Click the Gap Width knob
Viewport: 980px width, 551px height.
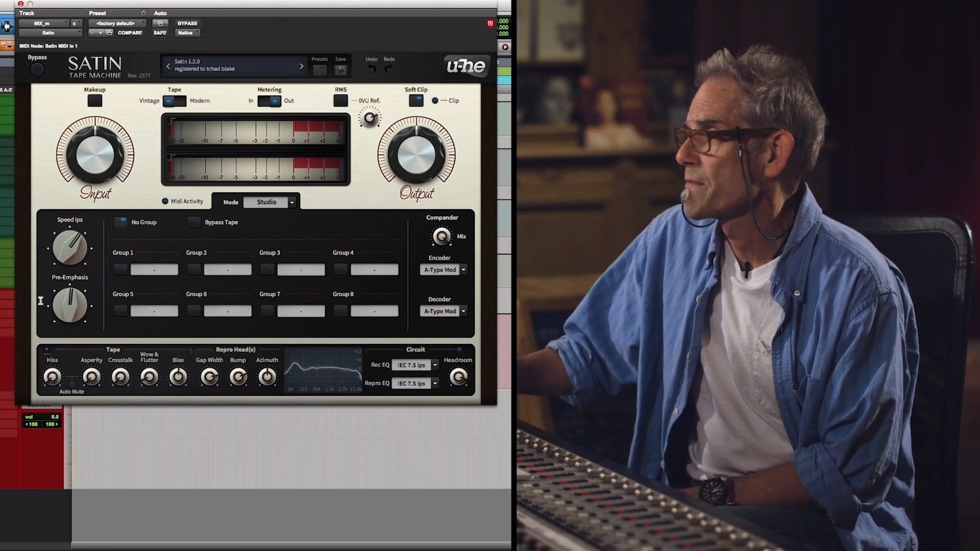coord(209,377)
